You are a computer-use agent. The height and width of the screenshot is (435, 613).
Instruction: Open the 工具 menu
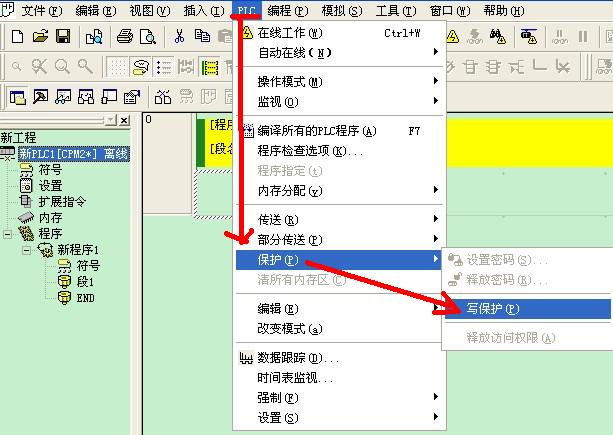[396, 10]
